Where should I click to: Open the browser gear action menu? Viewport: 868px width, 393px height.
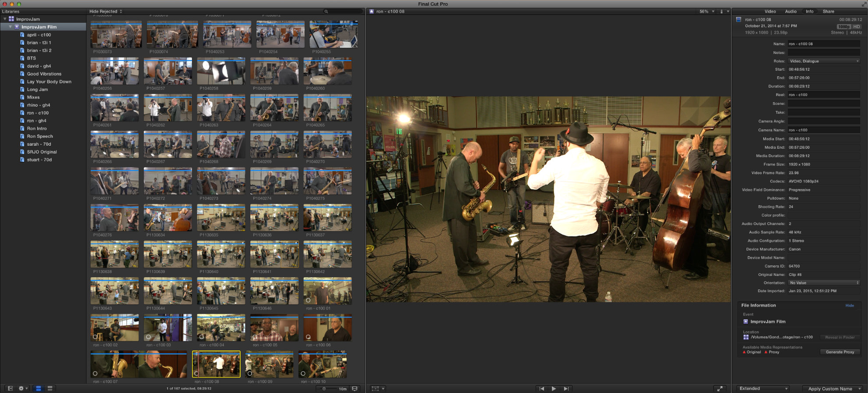22,389
